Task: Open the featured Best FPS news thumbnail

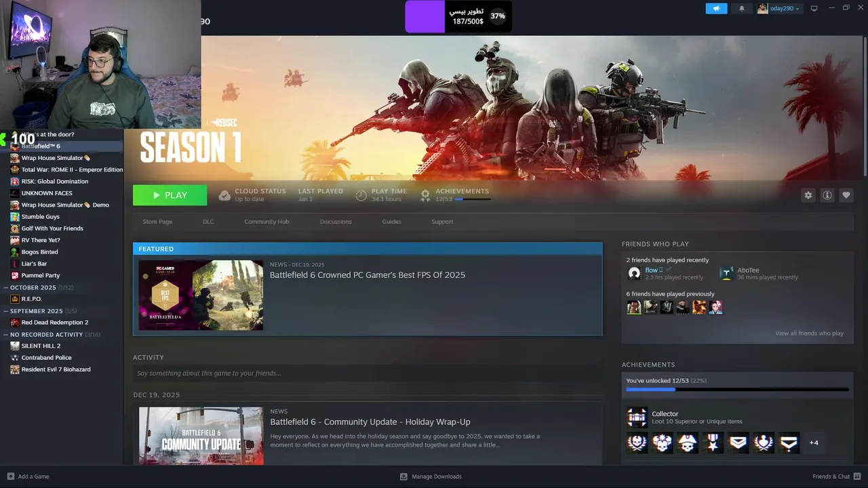Action: pyautogui.click(x=201, y=295)
